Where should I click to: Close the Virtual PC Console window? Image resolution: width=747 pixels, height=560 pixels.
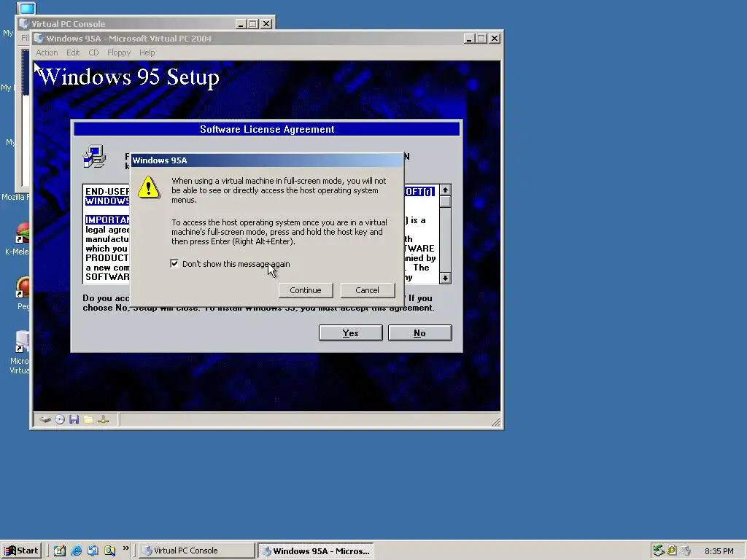[266, 24]
